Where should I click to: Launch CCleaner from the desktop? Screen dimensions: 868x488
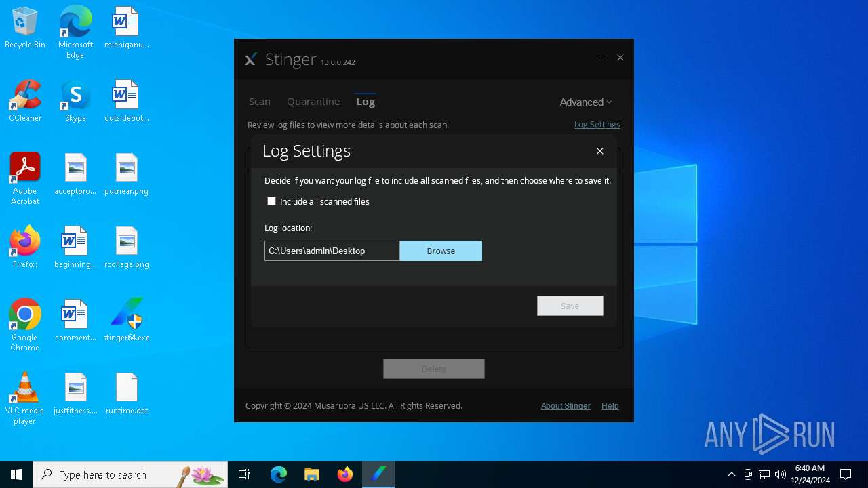click(x=25, y=102)
